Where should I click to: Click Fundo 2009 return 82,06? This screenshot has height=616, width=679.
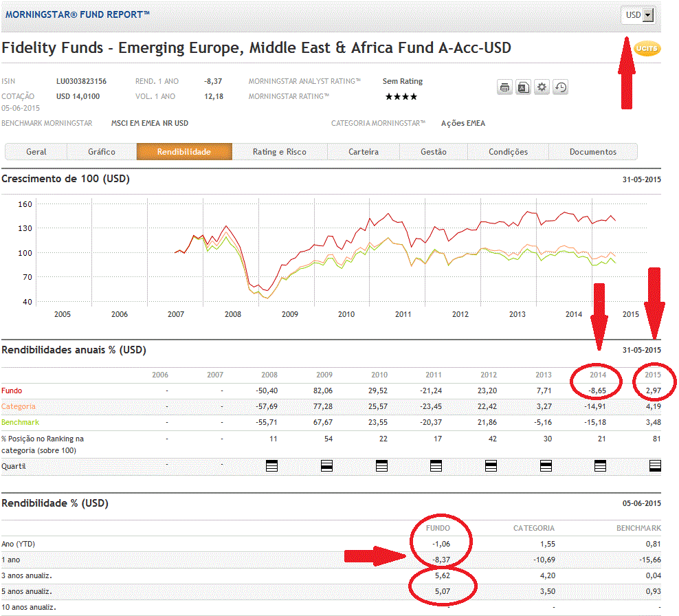tap(323, 390)
